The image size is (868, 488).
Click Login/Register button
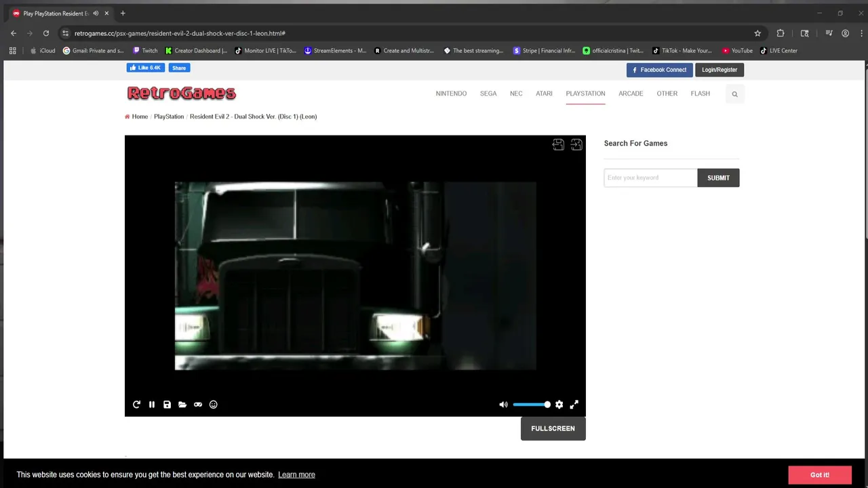tap(719, 70)
